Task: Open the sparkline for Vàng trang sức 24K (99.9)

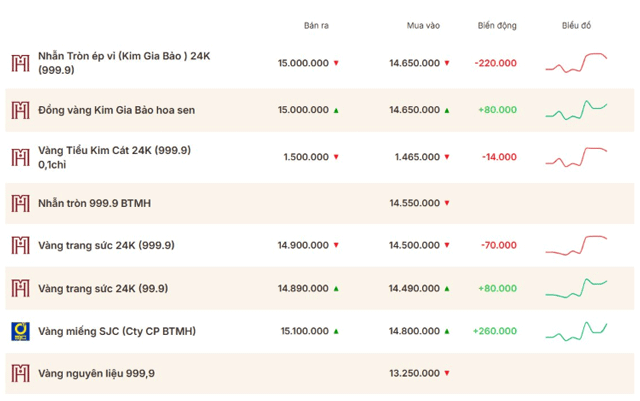Action: tap(576, 288)
